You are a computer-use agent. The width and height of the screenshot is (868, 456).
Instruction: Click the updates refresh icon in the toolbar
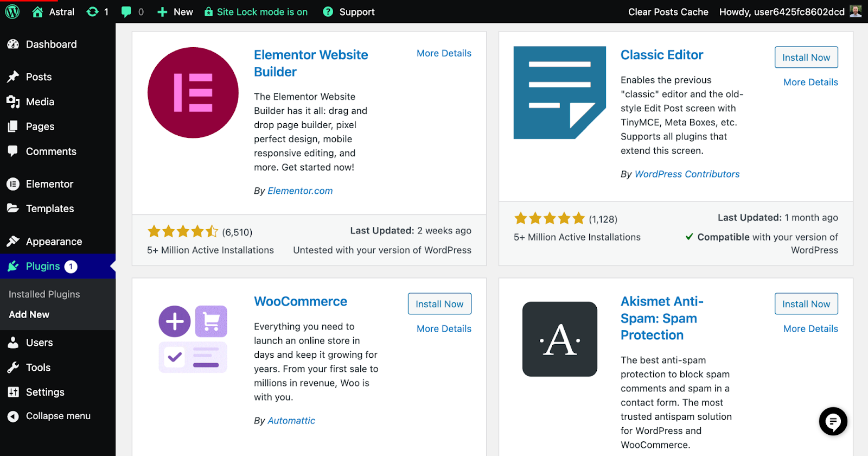tap(92, 11)
